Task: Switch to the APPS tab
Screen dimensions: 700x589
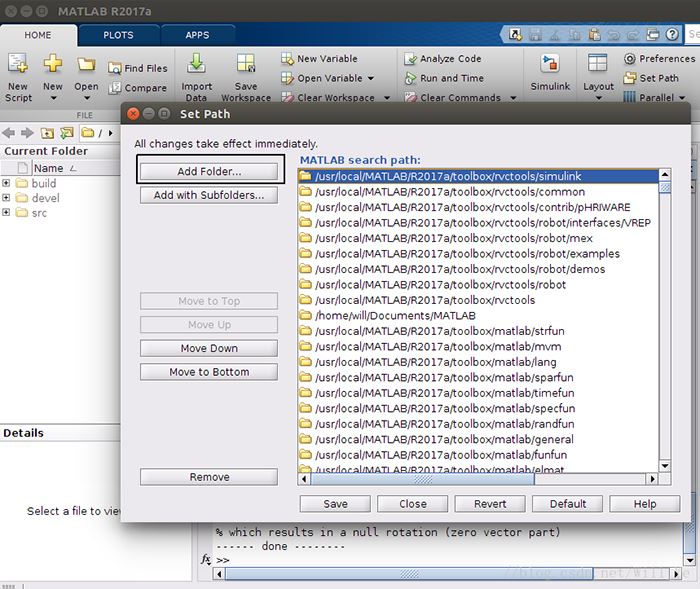Action: point(197,34)
